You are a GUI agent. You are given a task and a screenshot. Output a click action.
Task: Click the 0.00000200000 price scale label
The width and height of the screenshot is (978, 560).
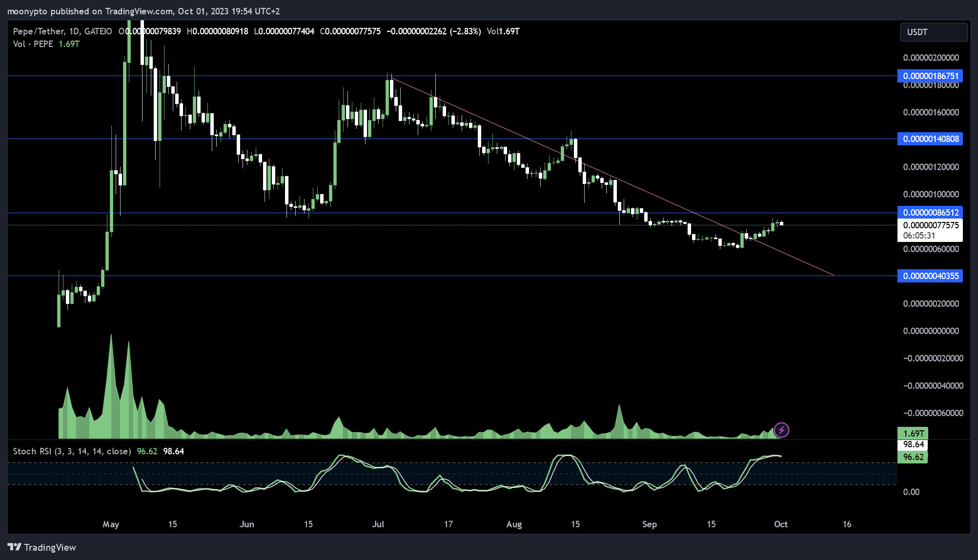931,58
